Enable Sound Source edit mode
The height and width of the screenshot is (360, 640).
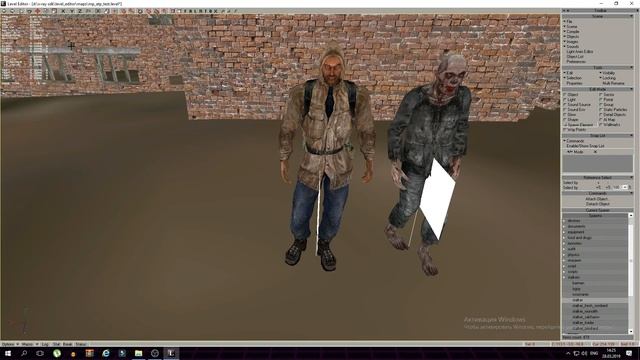click(577, 104)
